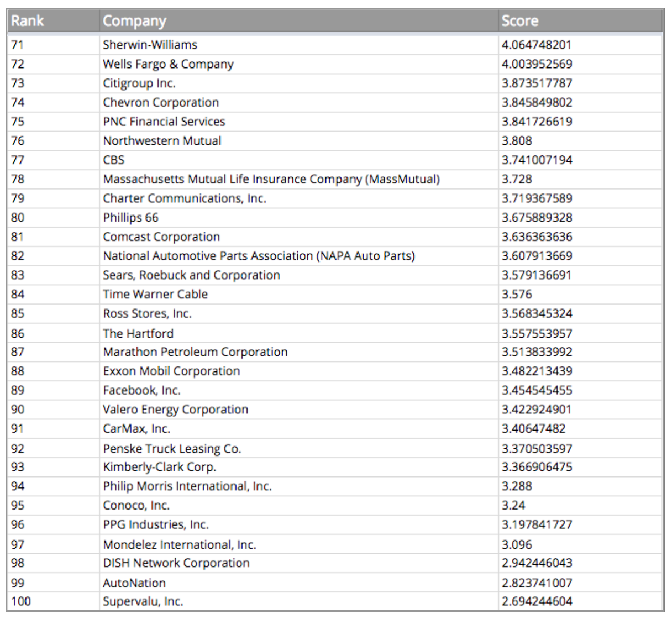672x619 pixels.
Task: Click the Marathon Petroleum Corporation cell
Action: click(x=299, y=352)
